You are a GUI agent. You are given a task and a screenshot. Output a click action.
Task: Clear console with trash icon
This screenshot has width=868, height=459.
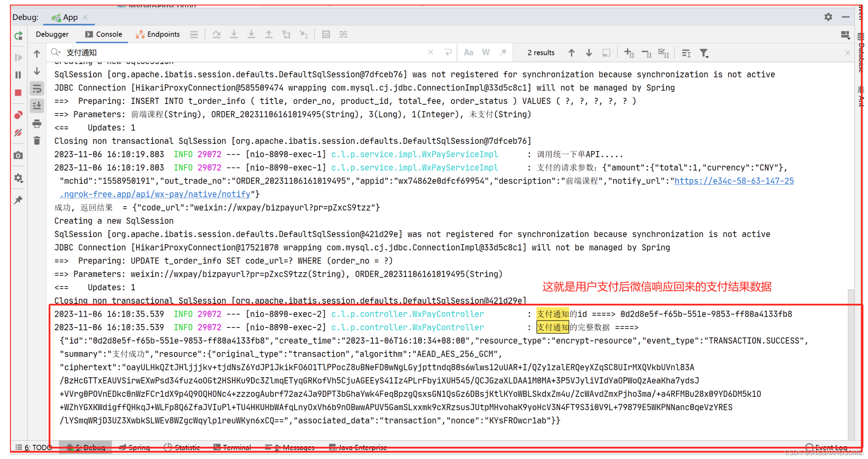coord(37,141)
